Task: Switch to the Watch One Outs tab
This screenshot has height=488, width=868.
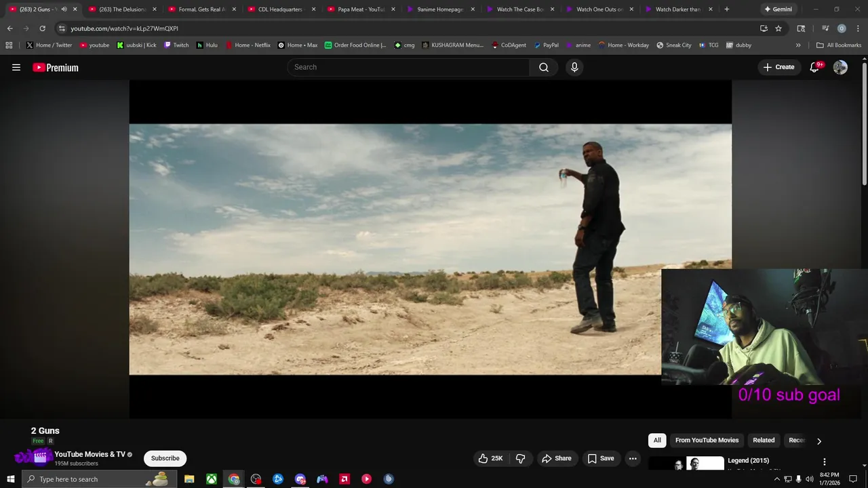Action: click(599, 9)
